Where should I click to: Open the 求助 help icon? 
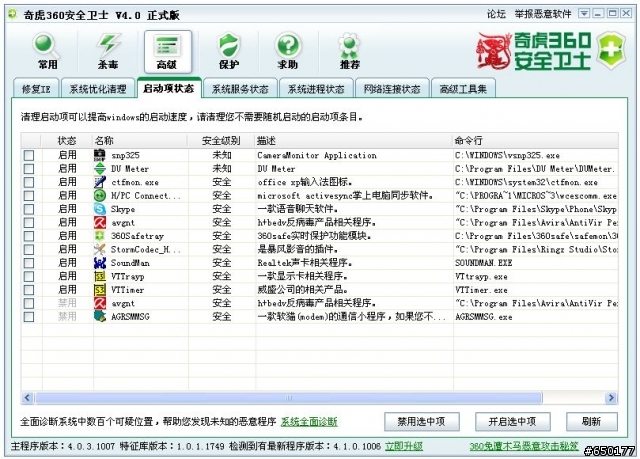(x=288, y=52)
